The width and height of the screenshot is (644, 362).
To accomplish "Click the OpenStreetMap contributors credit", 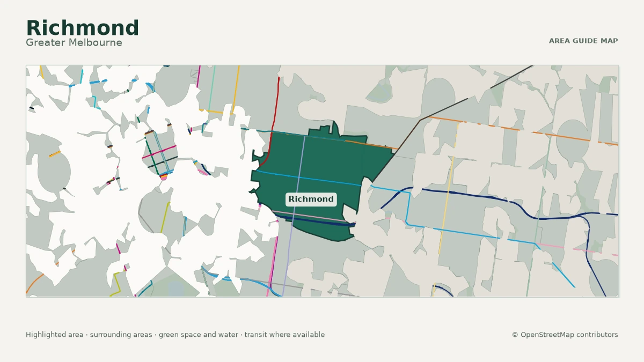I will click(x=565, y=335).
